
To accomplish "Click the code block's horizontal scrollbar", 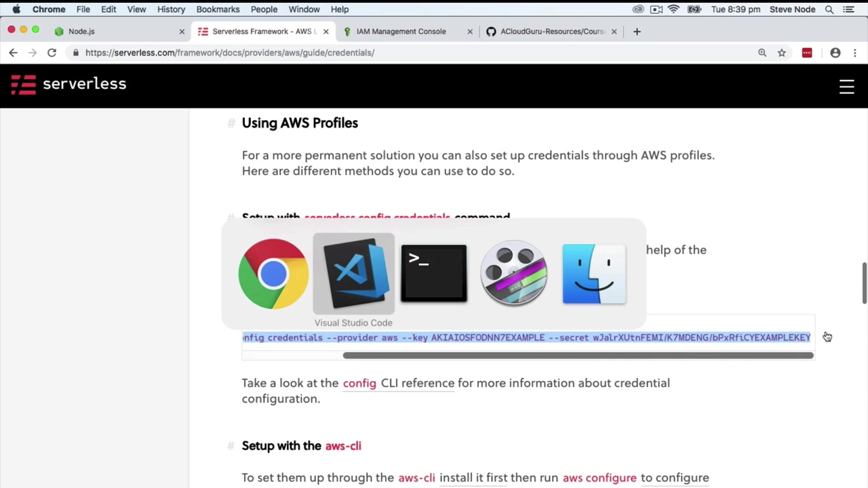I will [578, 355].
